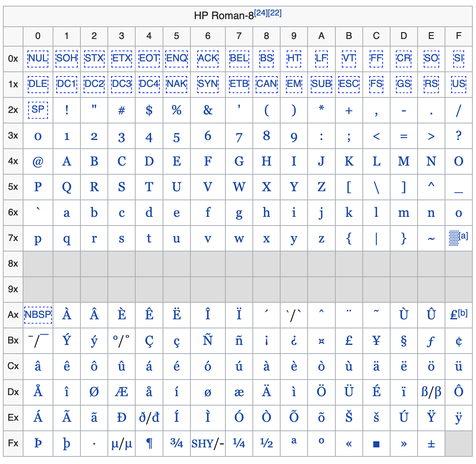Click the right guillemet » character
The width and height of the screenshot is (476, 464).
coord(404,444)
